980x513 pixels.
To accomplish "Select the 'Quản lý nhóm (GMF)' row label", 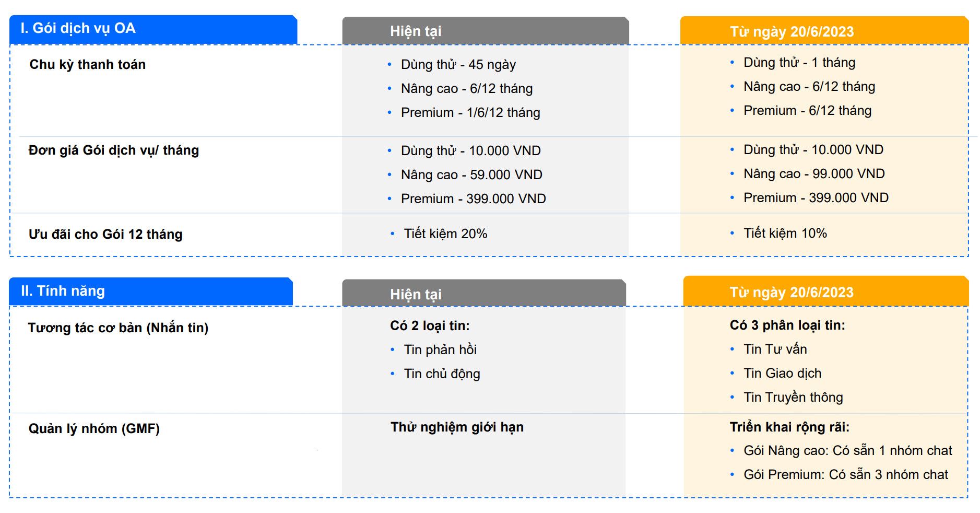I will [x=94, y=428].
